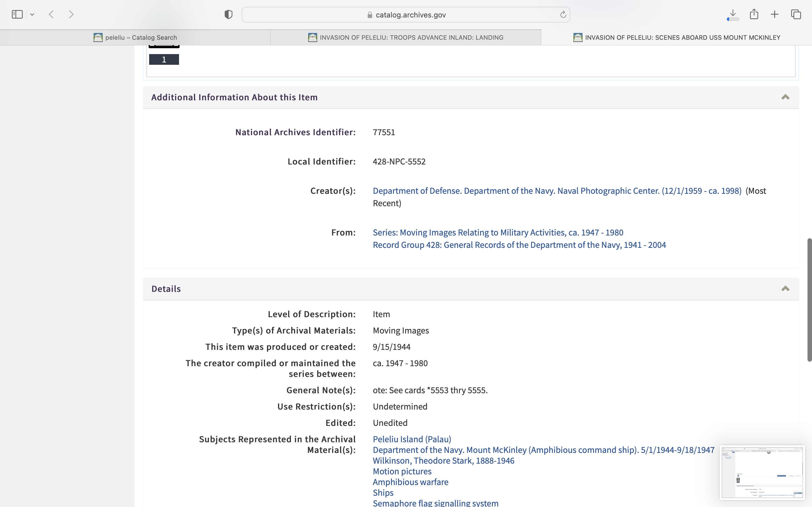Viewport: 812px width, 507px height.
Task: Go back with the back arrow
Action: 51,14
